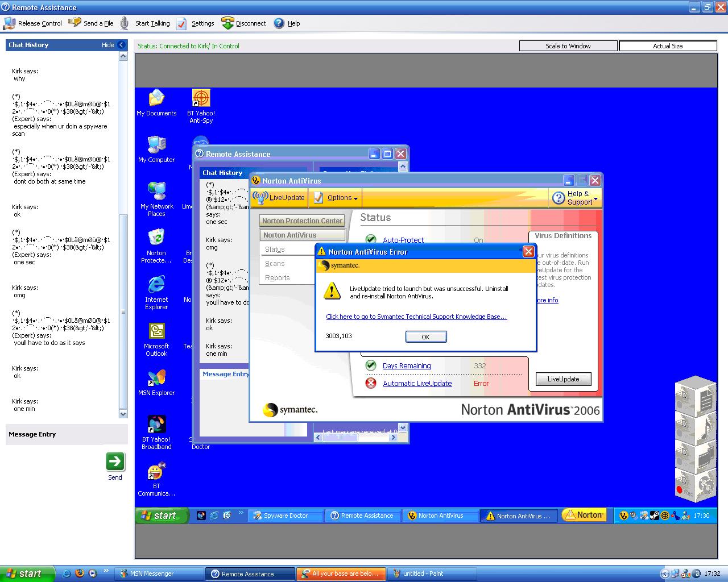The width and height of the screenshot is (728, 582).
Task: Switch to MSN Messenger in host taskbar
Action: click(159, 573)
